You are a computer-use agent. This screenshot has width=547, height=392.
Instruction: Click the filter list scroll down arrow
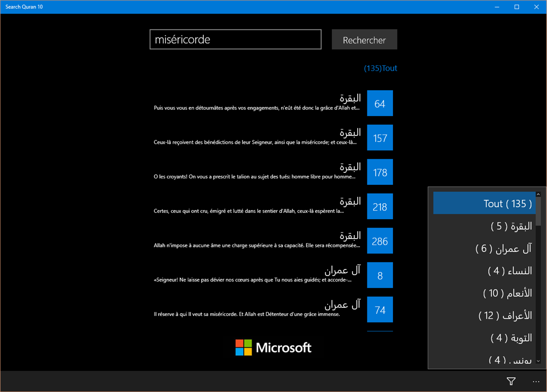538,361
